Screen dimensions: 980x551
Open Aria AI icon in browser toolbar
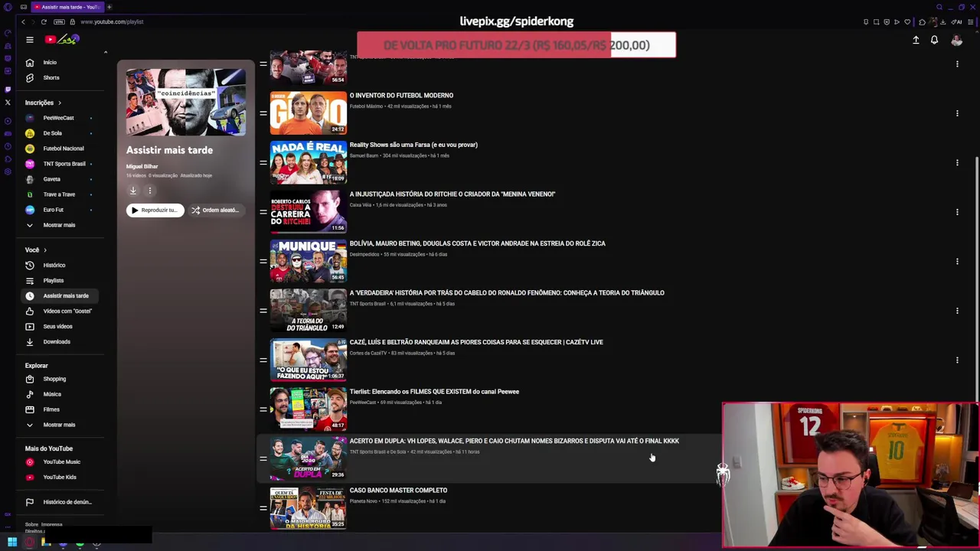956,21
